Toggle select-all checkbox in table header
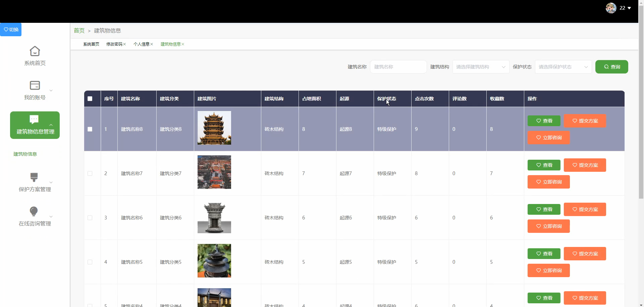The height and width of the screenshot is (307, 644). [90, 99]
